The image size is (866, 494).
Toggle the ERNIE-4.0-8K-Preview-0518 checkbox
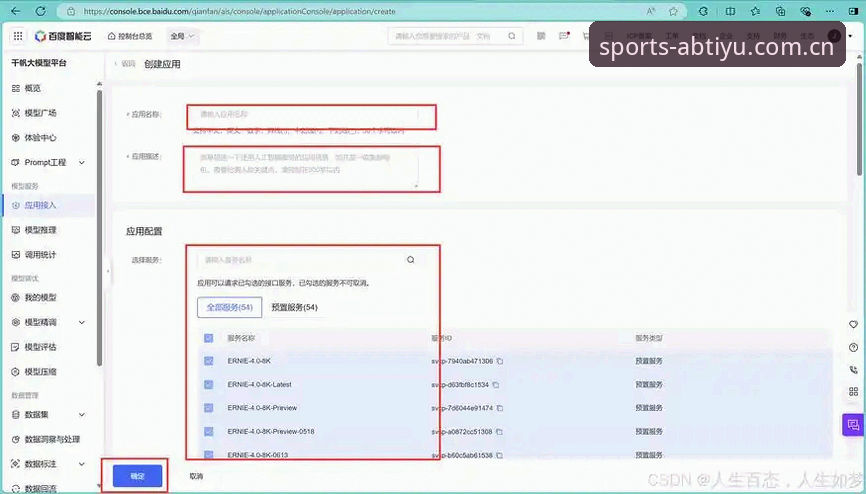(x=209, y=432)
